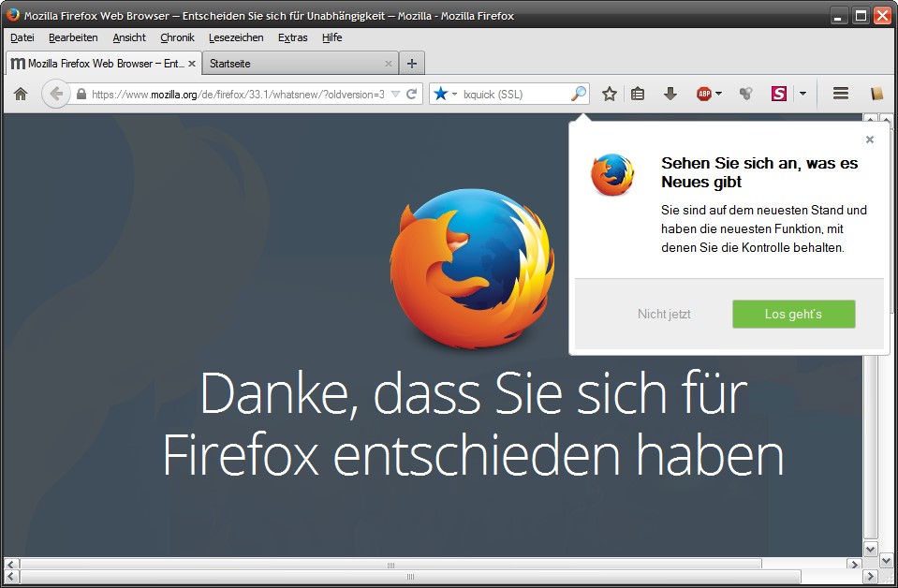Screen dimensions: 898x588
Task: Navigate back with the back arrow
Action: pos(55,94)
